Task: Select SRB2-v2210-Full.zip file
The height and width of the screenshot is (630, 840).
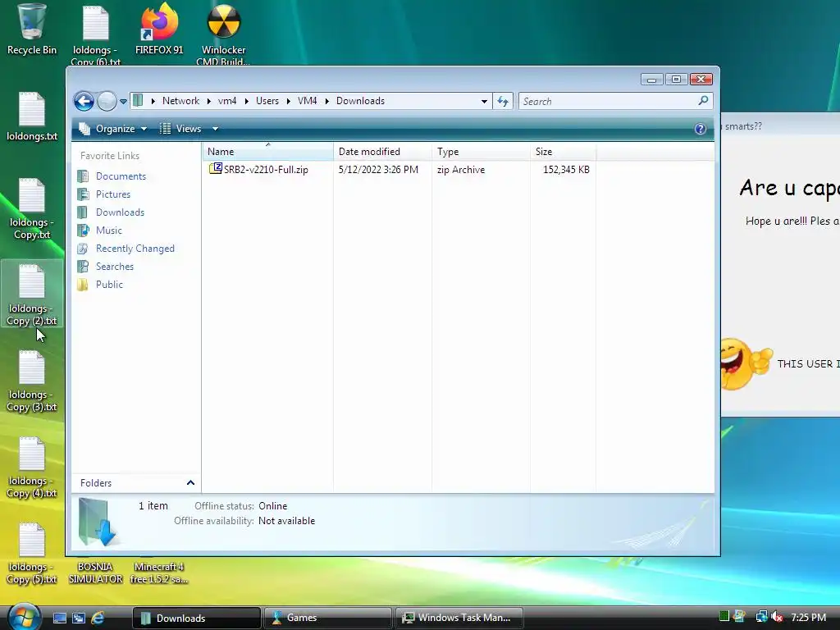Action: pyautogui.click(x=266, y=169)
